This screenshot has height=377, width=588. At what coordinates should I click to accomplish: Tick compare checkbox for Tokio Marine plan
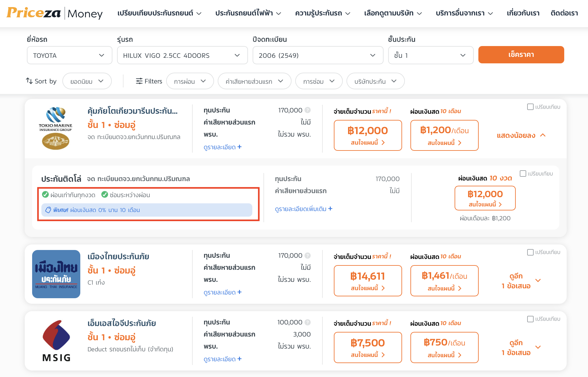click(x=530, y=107)
